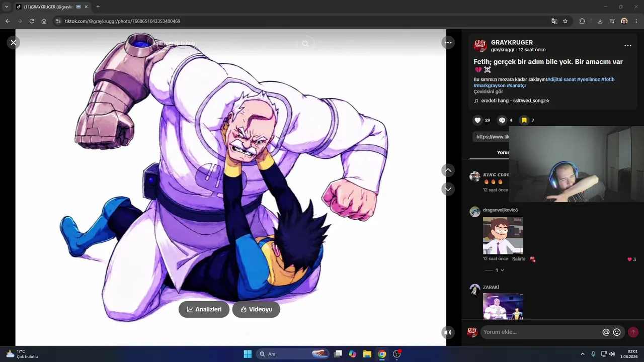
Task: Open the emoji picker in comment box
Action: (617, 332)
